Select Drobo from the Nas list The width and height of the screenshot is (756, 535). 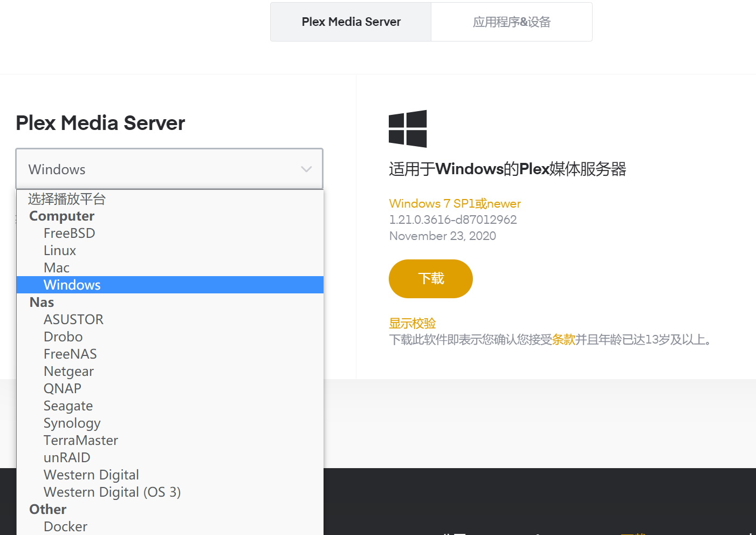click(170, 337)
